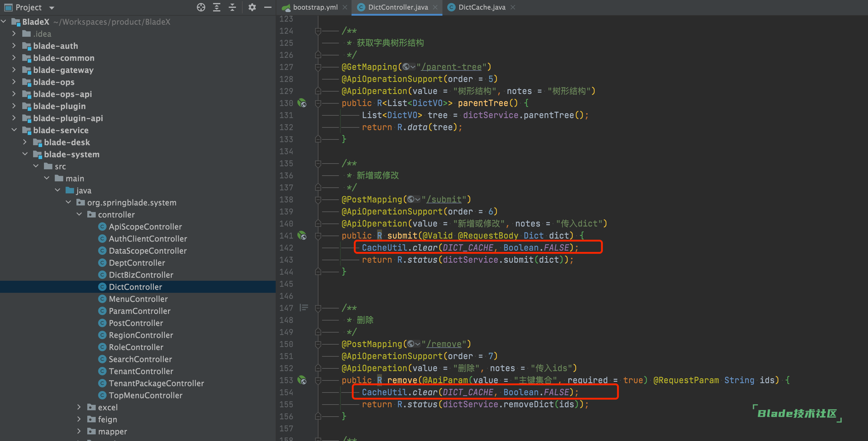Screen dimensions: 868x441
Task: Open Project panel settings gear
Action: [x=252, y=7]
